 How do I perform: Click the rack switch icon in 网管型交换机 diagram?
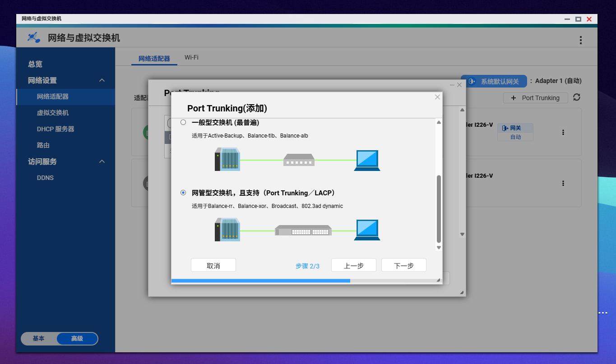pyautogui.click(x=303, y=230)
